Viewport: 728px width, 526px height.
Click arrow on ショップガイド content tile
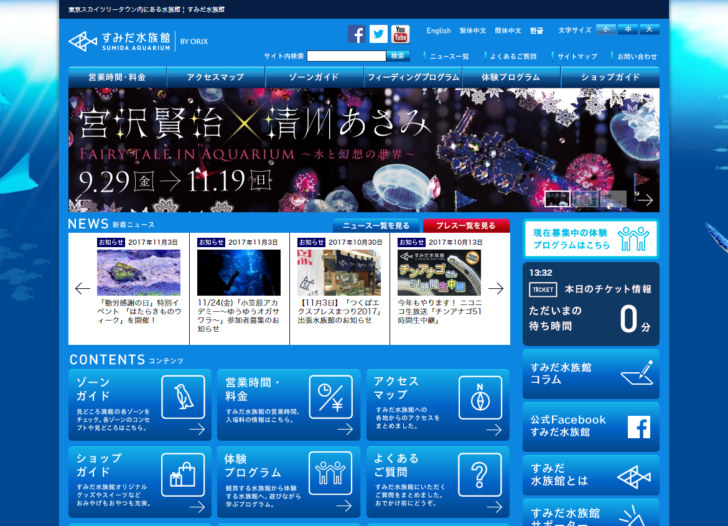point(197,507)
